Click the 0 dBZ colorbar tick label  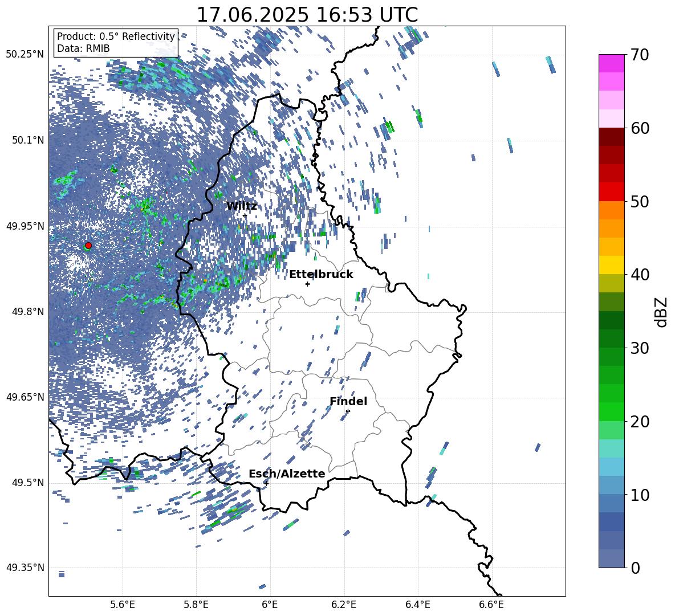(636, 568)
